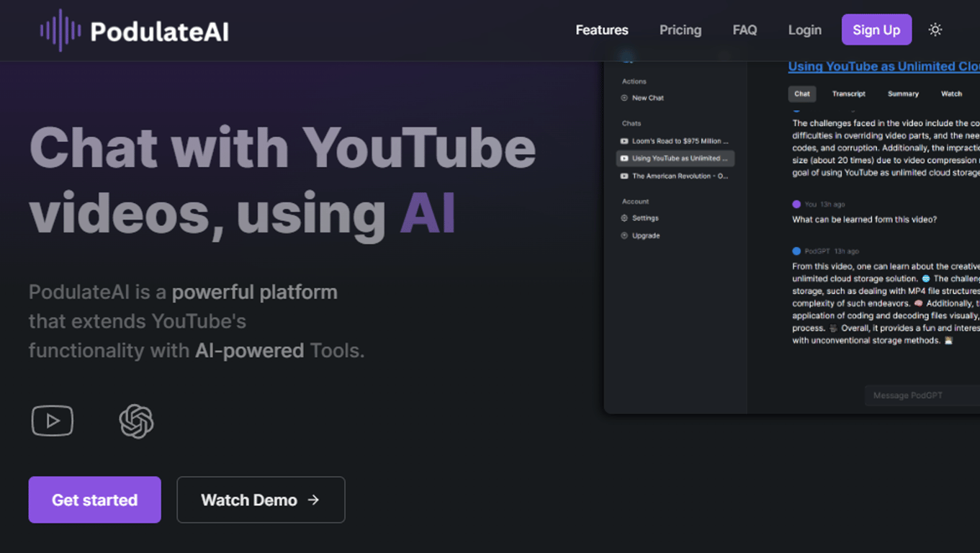Click blue avatar dot beside PodGPT
This screenshot has height=553, width=980.
[x=796, y=251]
